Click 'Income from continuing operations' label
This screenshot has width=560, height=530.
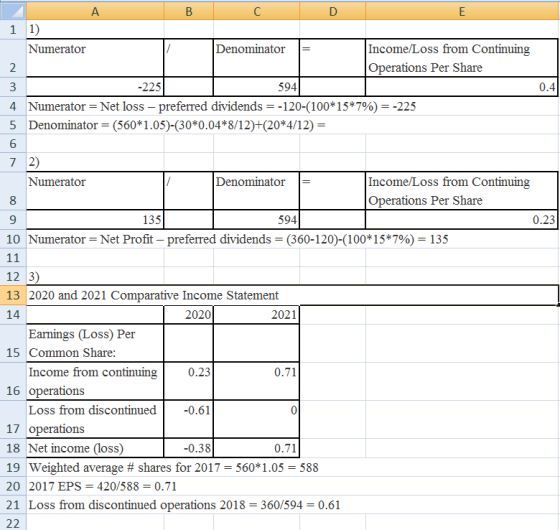pyautogui.click(x=95, y=381)
